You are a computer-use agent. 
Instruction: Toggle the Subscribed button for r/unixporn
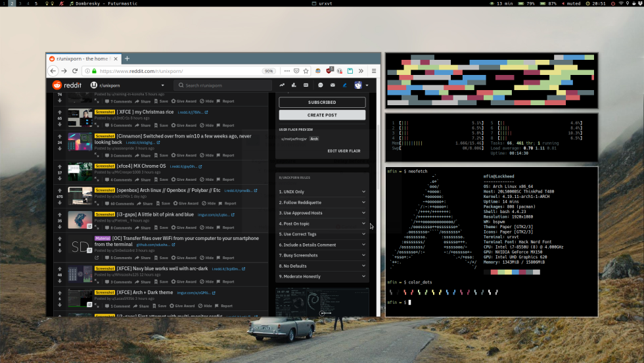click(x=322, y=103)
